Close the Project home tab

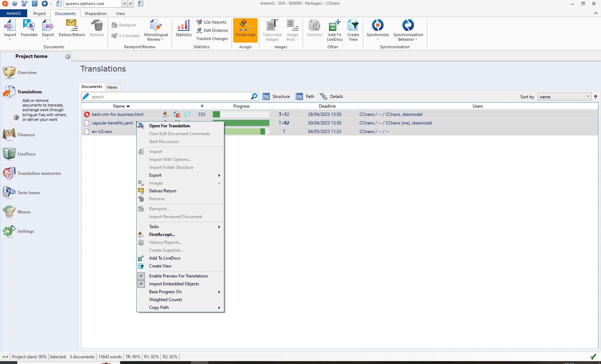tap(68, 56)
